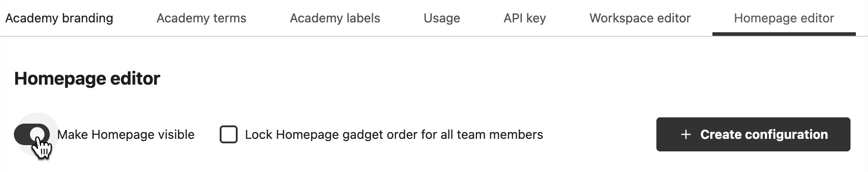
Task: Enable Lock Homepage gadget order checkbox
Action: pyautogui.click(x=229, y=134)
